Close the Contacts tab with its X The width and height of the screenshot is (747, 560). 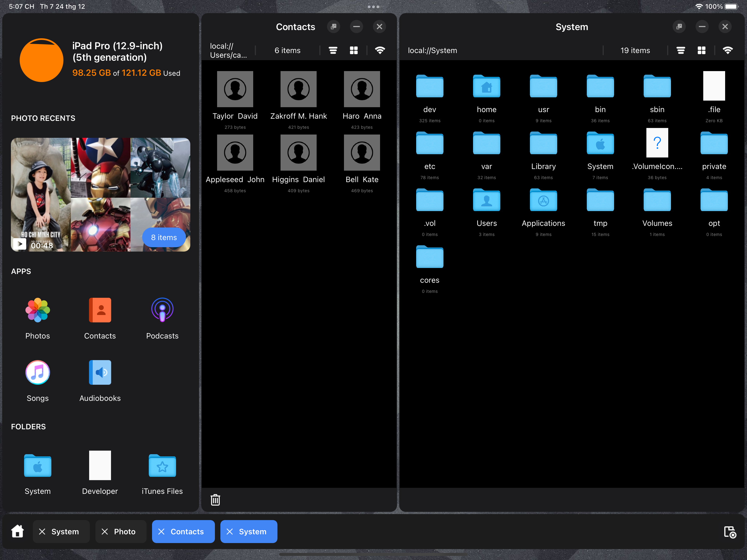tap(161, 531)
